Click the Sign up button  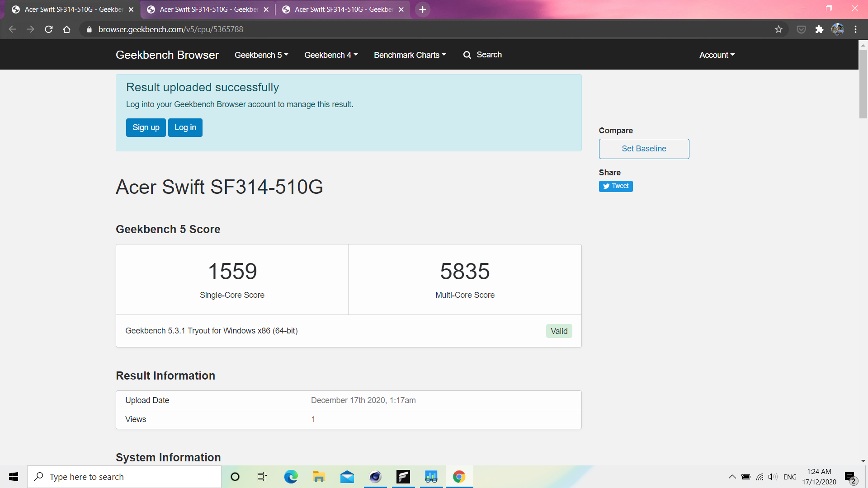(146, 127)
